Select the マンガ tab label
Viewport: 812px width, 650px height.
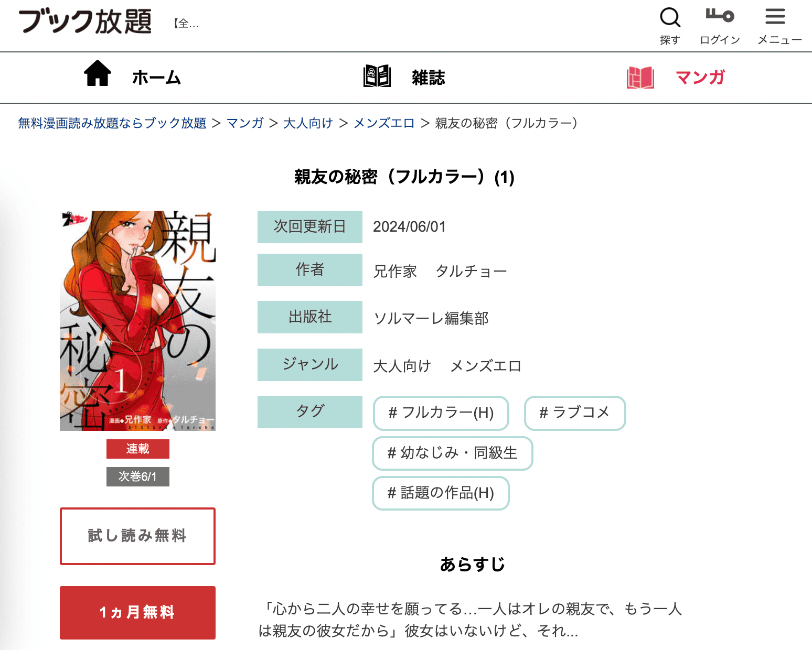pos(700,78)
